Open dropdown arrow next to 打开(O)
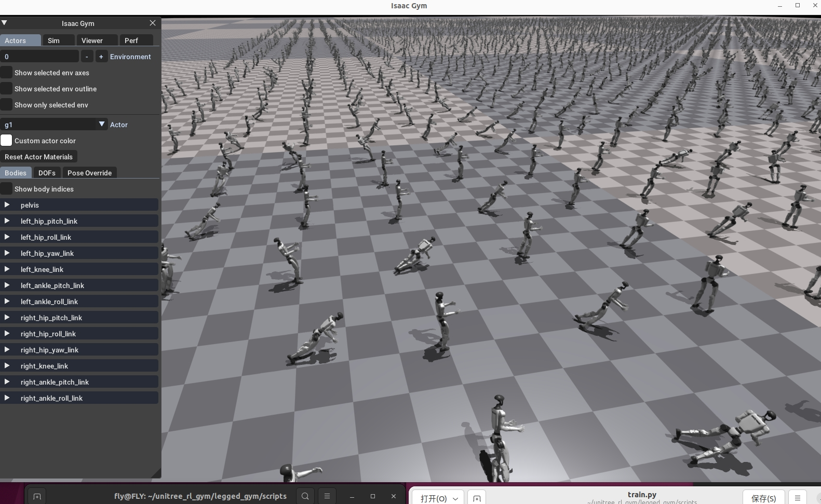 pos(455,498)
